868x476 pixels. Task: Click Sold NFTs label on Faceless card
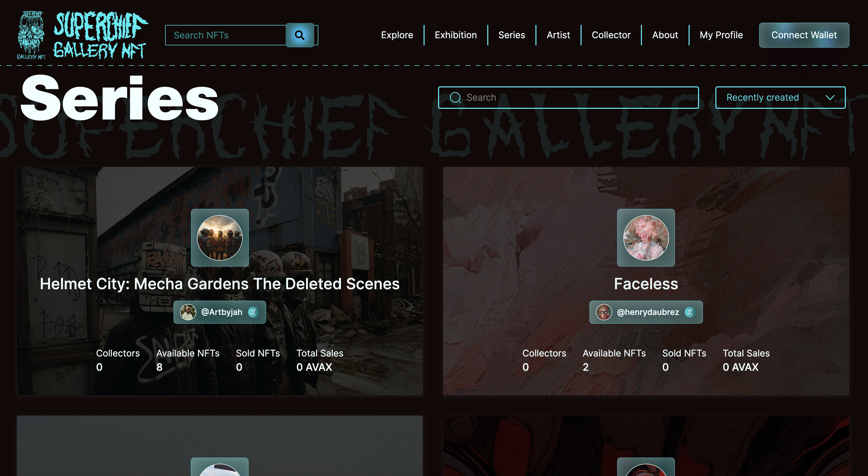tap(684, 353)
